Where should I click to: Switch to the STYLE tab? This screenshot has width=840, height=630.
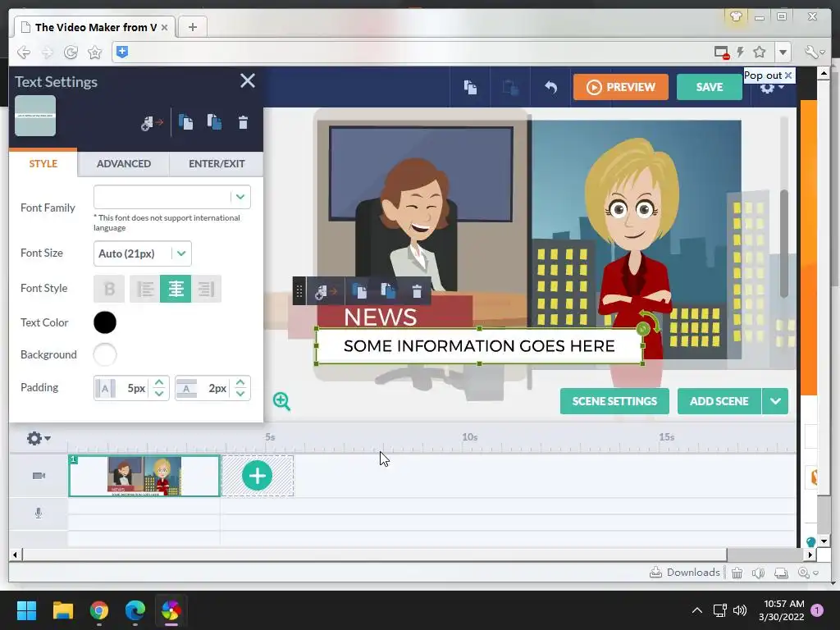tap(43, 163)
